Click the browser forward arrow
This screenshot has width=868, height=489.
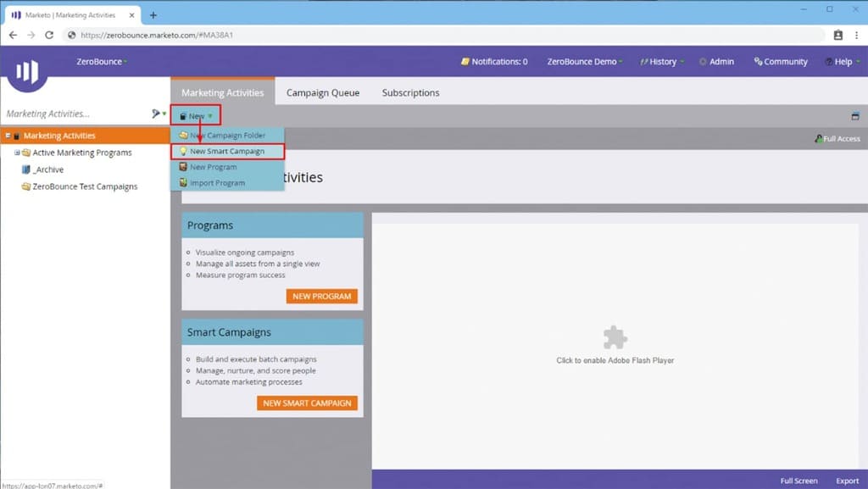point(31,35)
